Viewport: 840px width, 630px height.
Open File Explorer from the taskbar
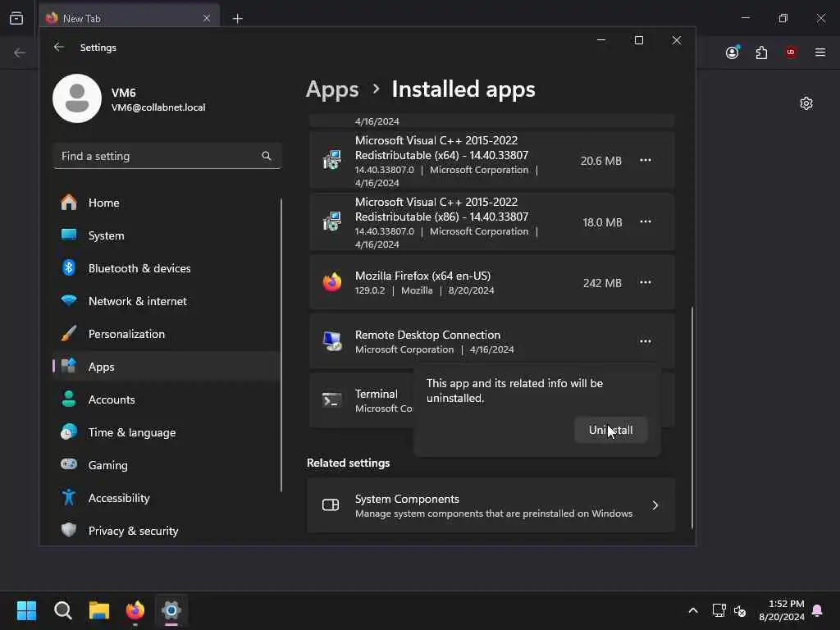click(x=99, y=610)
